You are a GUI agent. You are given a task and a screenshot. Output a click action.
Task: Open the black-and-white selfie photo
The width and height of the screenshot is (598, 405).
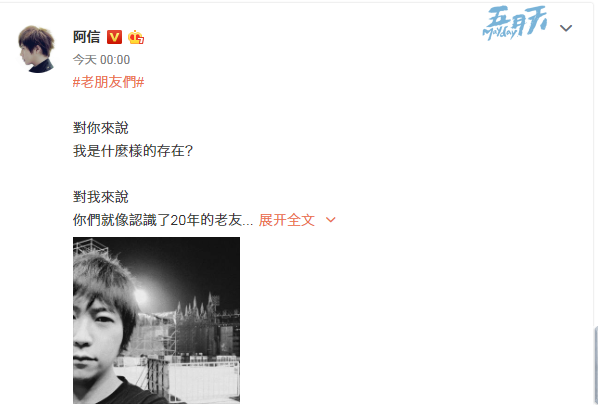[x=156, y=320]
